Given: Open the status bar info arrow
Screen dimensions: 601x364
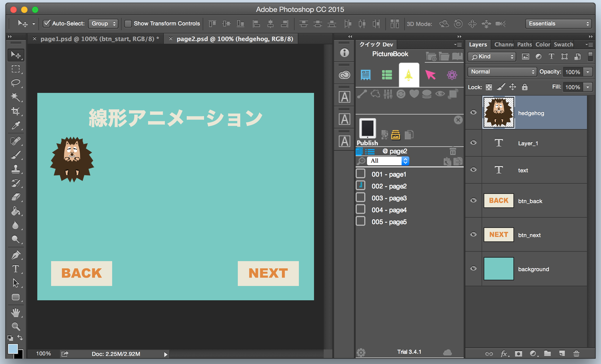Looking at the screenshot, I should point(166,354).
